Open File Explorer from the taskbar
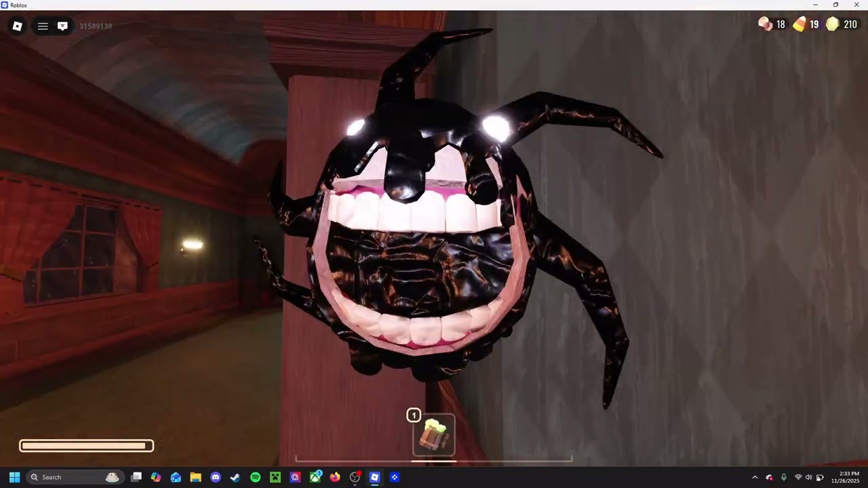868x488 pixels. 195,477
